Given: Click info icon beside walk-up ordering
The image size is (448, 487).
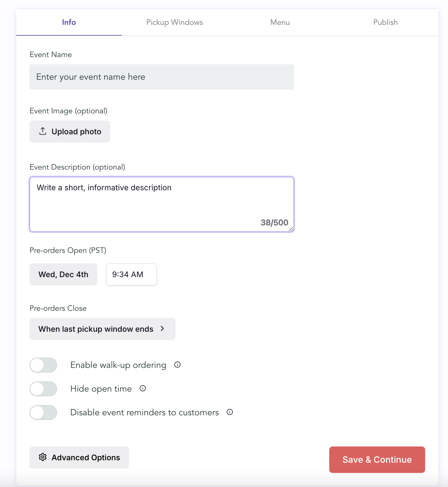Looking at the screenshot, I should point(177,365).
